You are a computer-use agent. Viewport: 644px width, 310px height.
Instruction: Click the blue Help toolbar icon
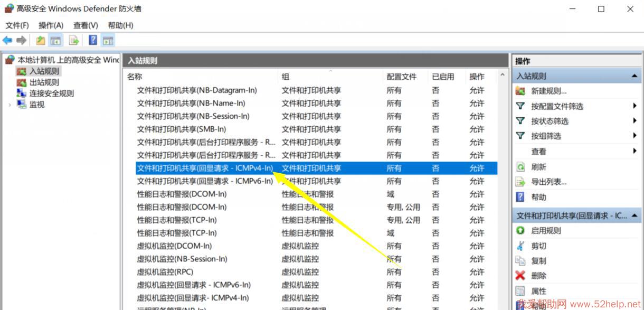click(x=93, y=40)
